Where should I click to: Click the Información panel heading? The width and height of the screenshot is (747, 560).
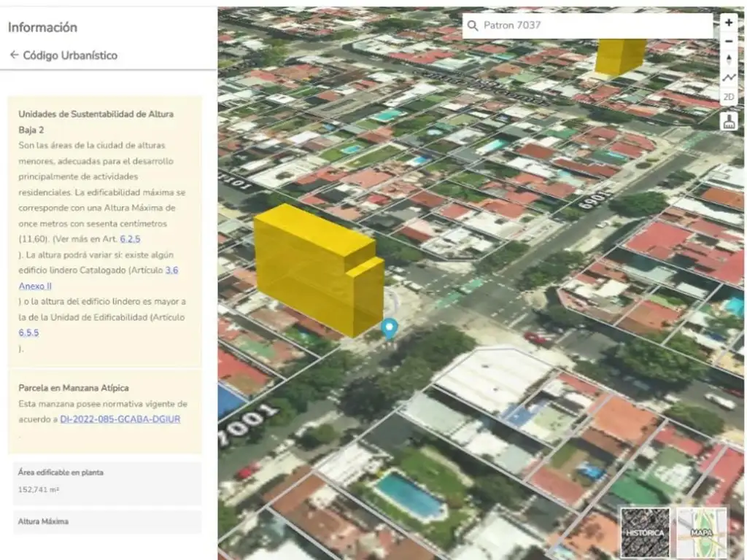[x=42, y=27]
